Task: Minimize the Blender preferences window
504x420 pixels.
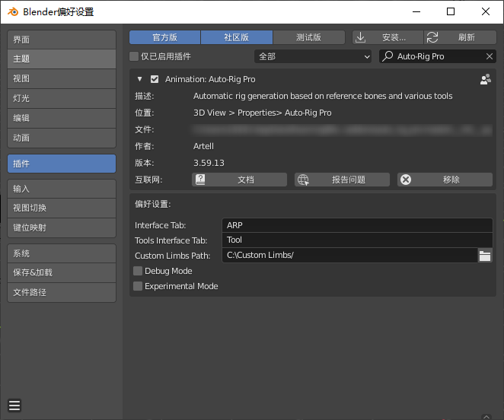Action: point(416,12)
